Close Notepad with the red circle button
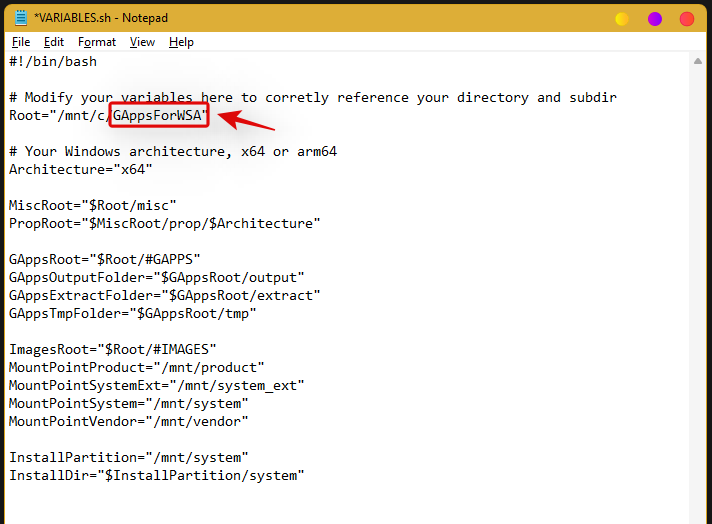The width and height of the screenshot is (712, 524). click(687, 19)
